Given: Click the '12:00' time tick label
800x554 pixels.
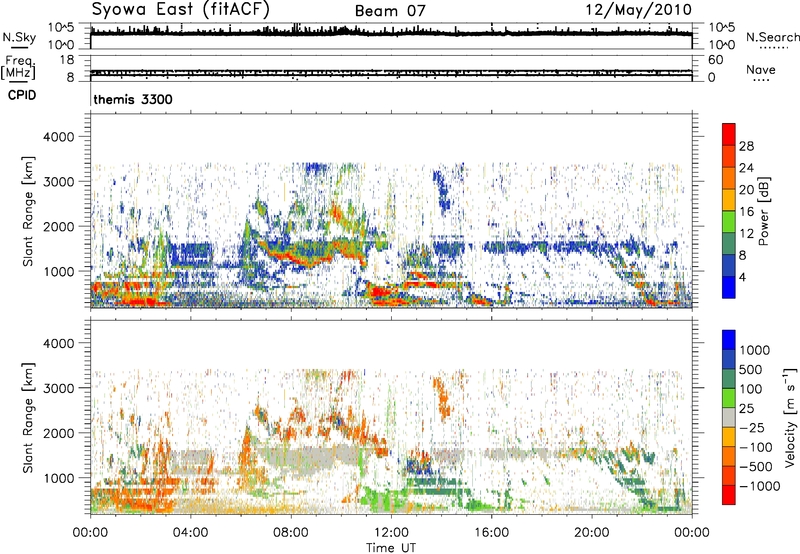Looking at the screenshot, I should [391, 533].
